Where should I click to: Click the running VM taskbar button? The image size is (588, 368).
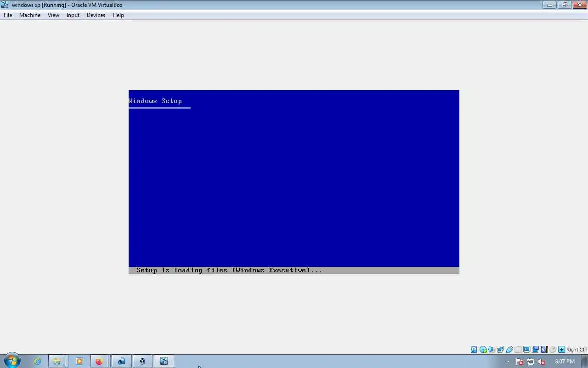(x=164, y=361)
